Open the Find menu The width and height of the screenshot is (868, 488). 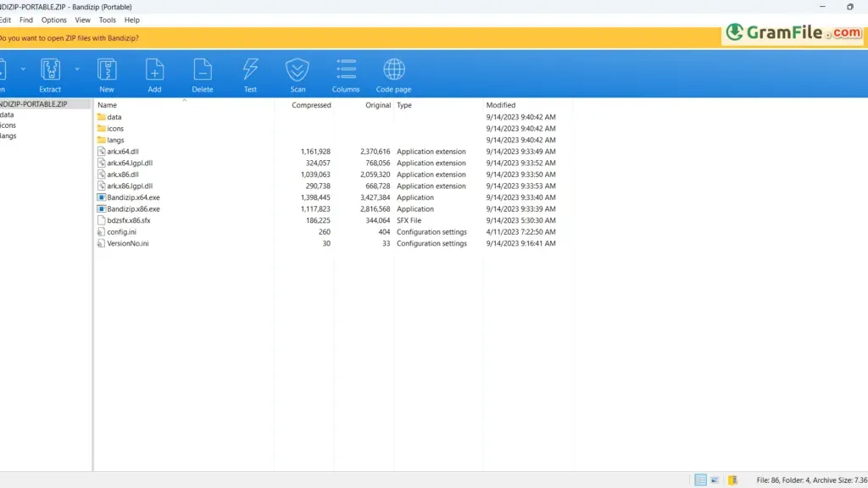(x=26, y=20)
